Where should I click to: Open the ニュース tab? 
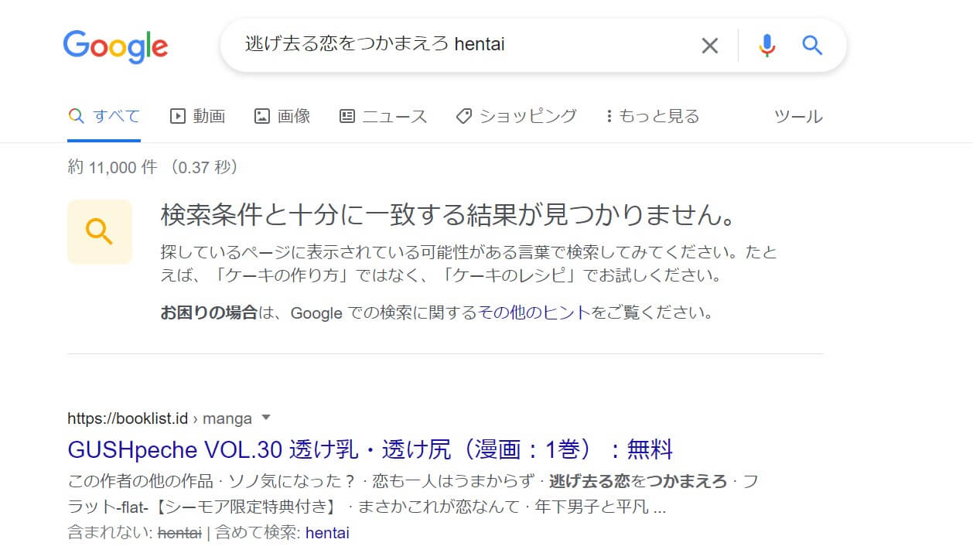click(x=383, y=117)
